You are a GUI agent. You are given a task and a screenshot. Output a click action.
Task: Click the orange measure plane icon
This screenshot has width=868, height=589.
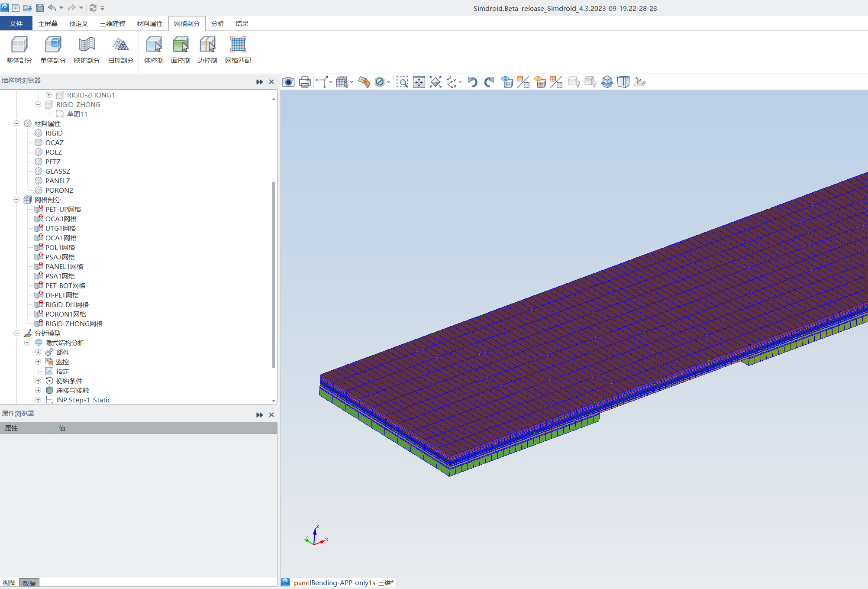click(364, 82)
